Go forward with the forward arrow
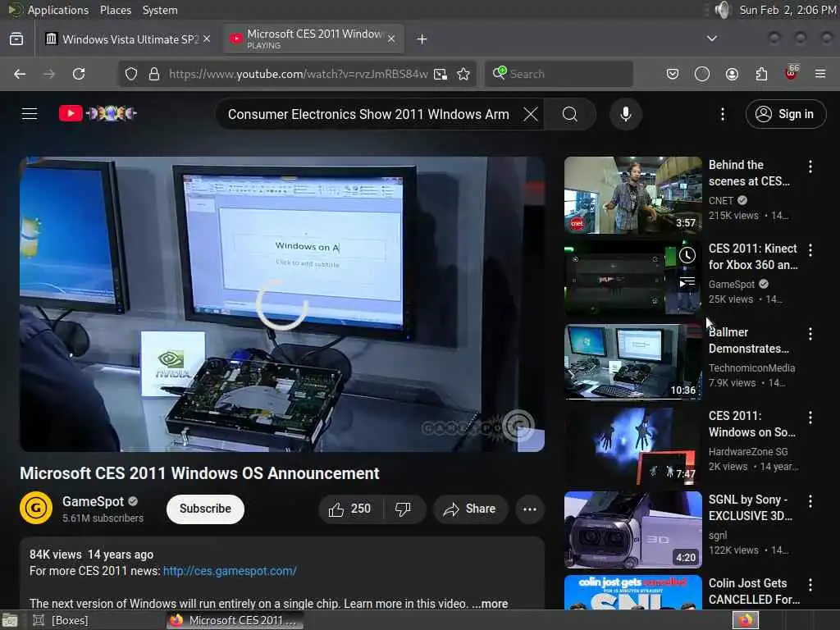840x630 pixels. (x=48, y=74)
